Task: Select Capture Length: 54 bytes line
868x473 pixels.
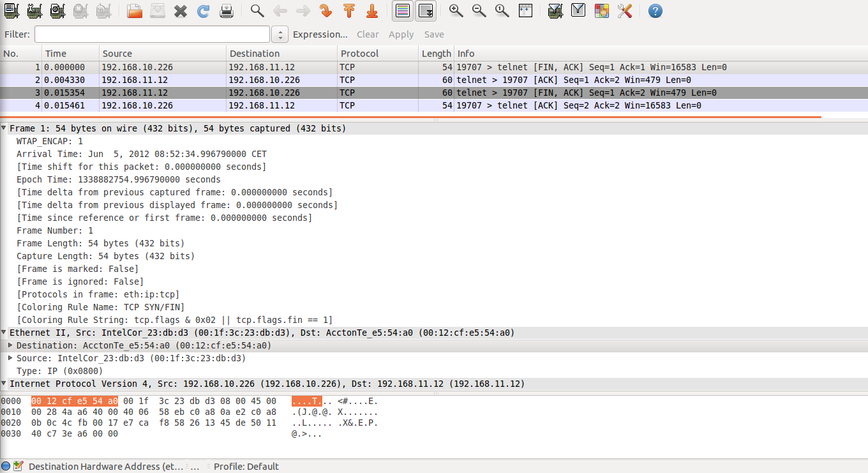Action: [106, 256]
